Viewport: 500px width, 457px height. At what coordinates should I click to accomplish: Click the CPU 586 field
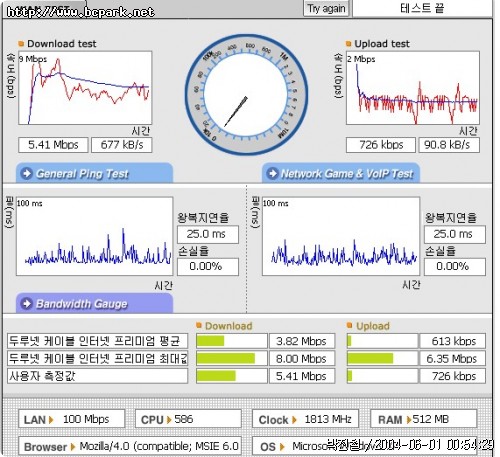[188, 419]
